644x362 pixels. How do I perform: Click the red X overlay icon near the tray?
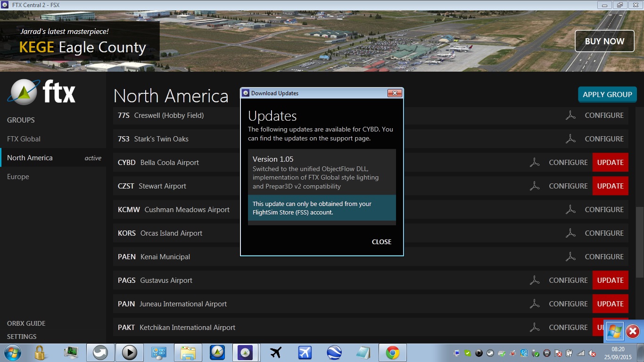633,331
